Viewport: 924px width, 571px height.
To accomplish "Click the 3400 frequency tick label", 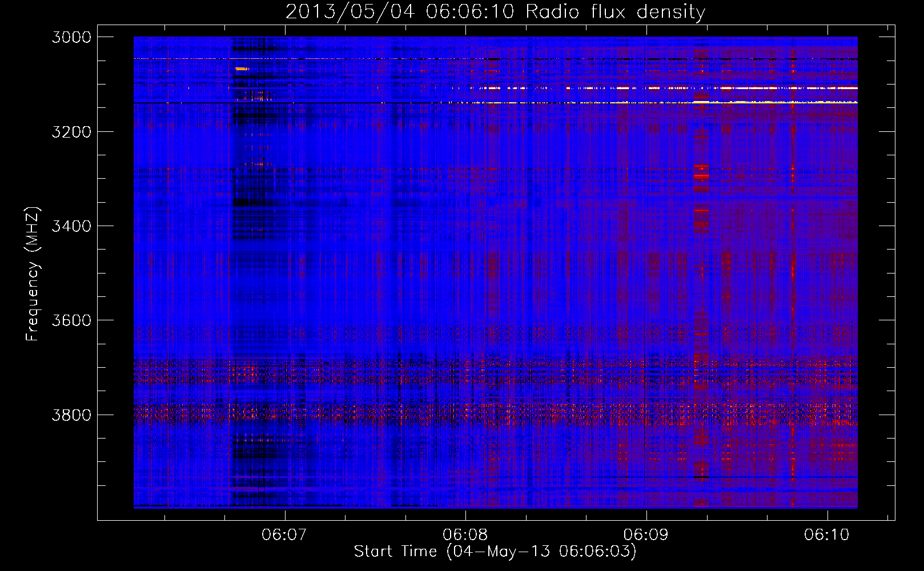I will (71, 226).
